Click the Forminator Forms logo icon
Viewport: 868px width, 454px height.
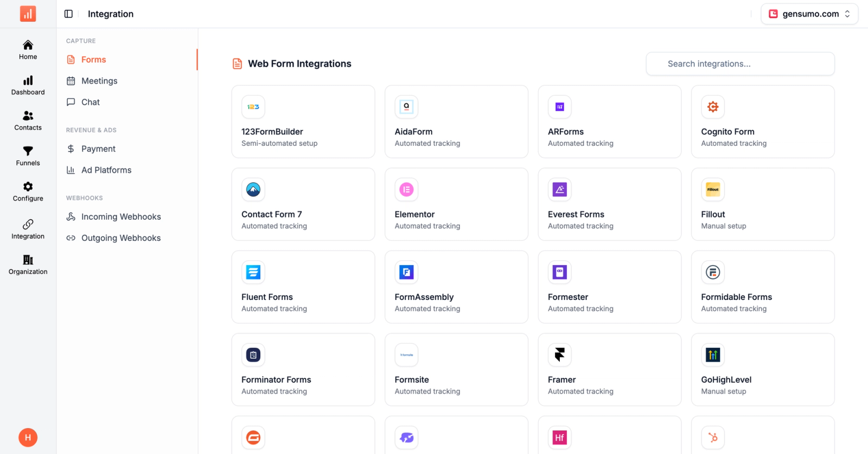(x=253, y=355)
